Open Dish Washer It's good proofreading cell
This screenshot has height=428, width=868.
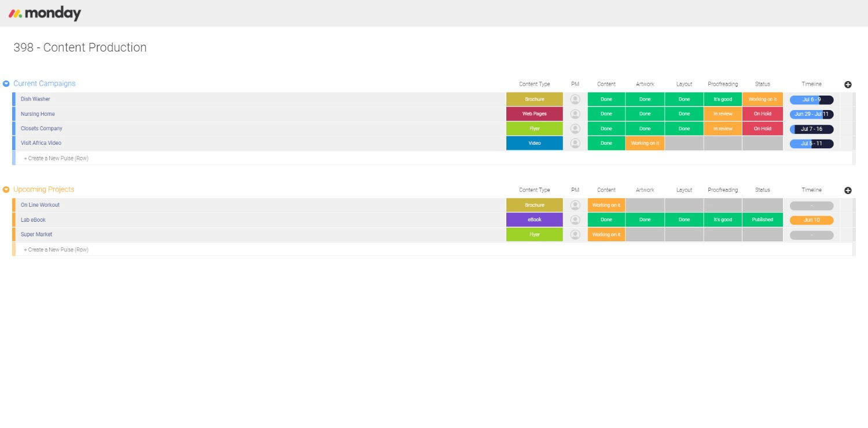[723, 99]
